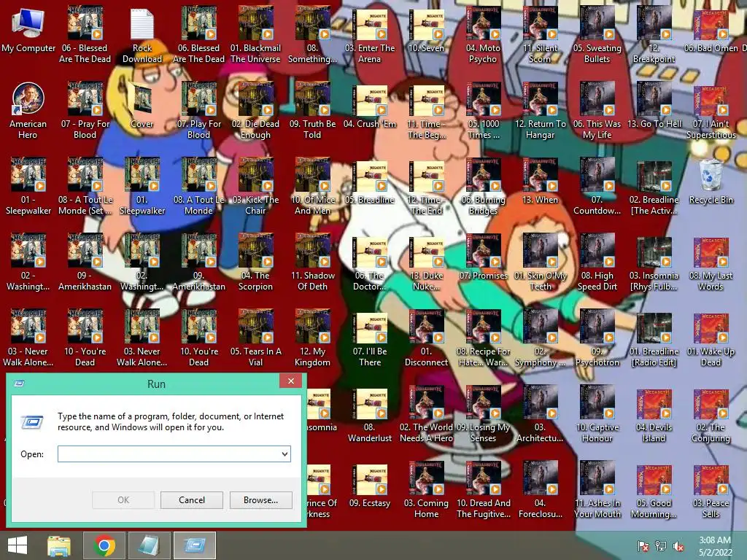747x560 pixels.
Task: Select the 10. Dread And The Fugitive... file
Action: 483,489
